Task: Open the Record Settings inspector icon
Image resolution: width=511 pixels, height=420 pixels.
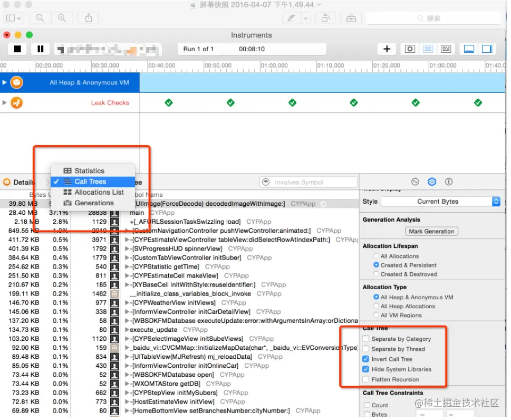Action: 415,182
